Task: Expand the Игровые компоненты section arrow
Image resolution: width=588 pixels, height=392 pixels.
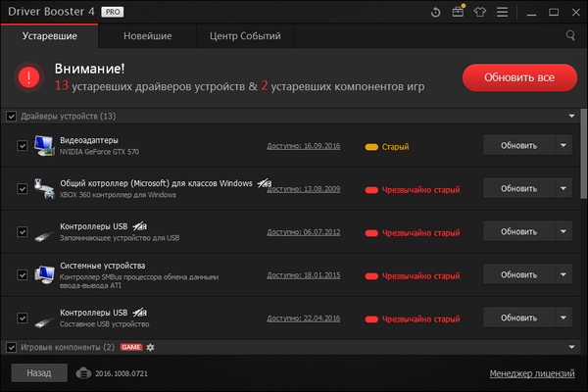Action: (x=571, y=347)
